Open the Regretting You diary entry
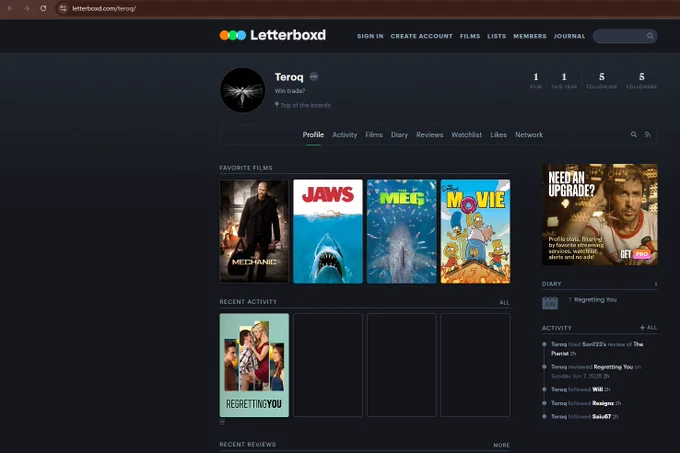Screen dimensions: 680x453 pyautogui.click(x=595, y=300)
